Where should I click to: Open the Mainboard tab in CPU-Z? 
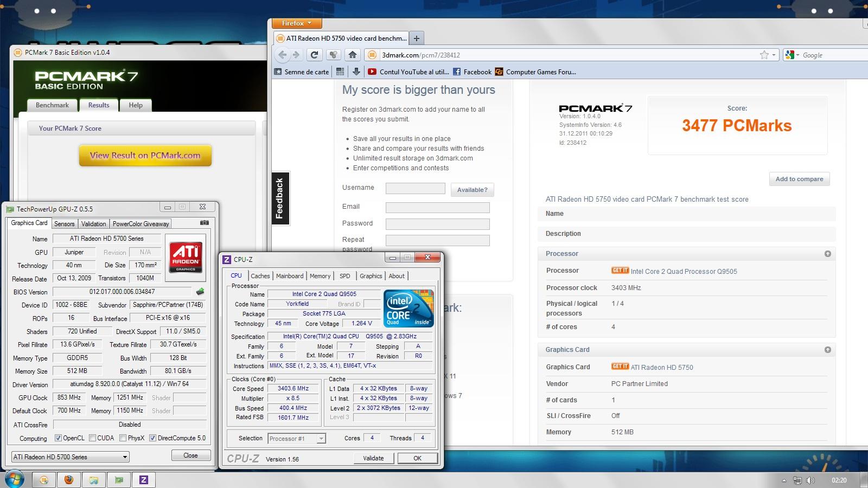tap(290, 276)
